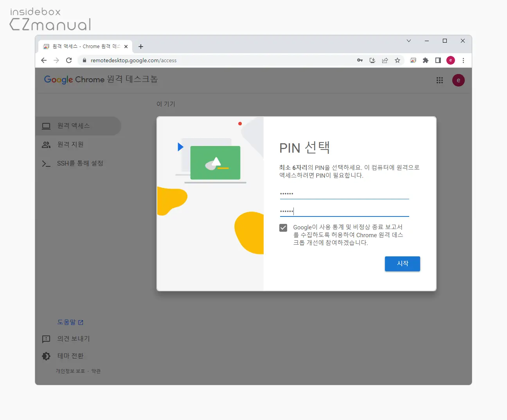The width and height of the screenshot is (507, 420).
Task: Click the PIN confirmation input field
Action: coord(344,211)
